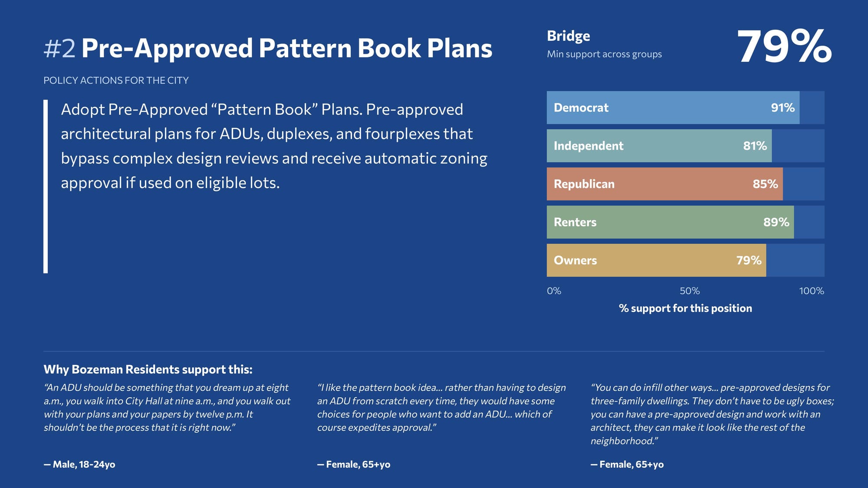This screenshot has height=488, width=868.
Task: Click the 'Min support across groups' caption
Action: click(604, 54)
